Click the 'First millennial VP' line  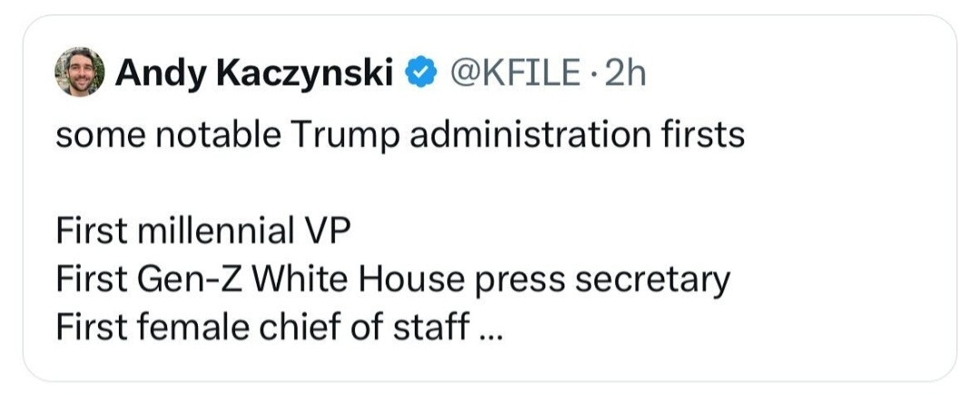click(202, 232)
